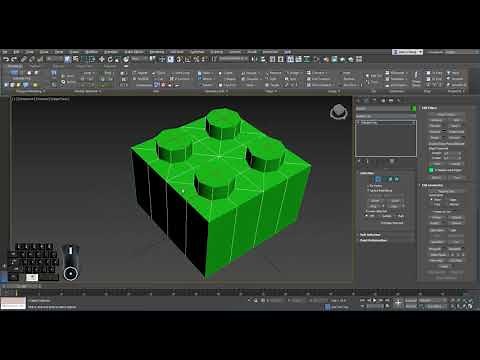
Task: Click the Redo arrow in main toolbar
Action: pyautogui.click(x=14, y=59)
